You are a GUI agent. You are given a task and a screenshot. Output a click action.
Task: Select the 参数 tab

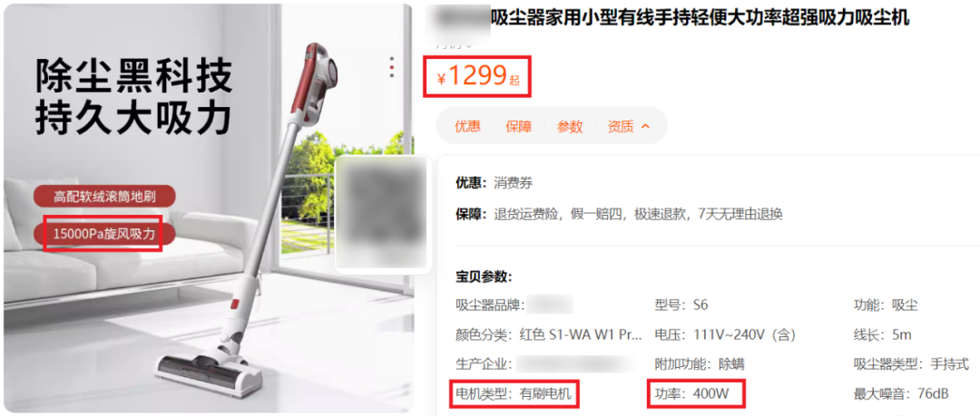570,126
